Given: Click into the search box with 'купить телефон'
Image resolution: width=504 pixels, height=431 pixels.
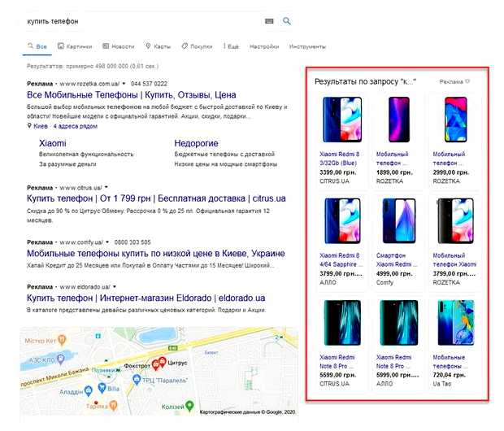Looking at the screenshot, I should pos(138,21).
